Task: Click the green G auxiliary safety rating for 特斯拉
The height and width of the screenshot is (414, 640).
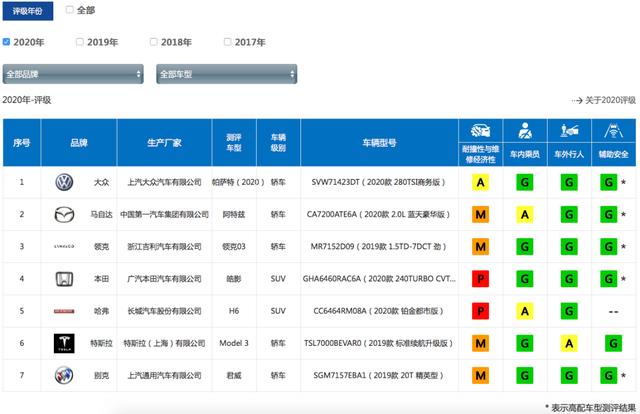Action: pyautogui.click(x=613, y=343)
